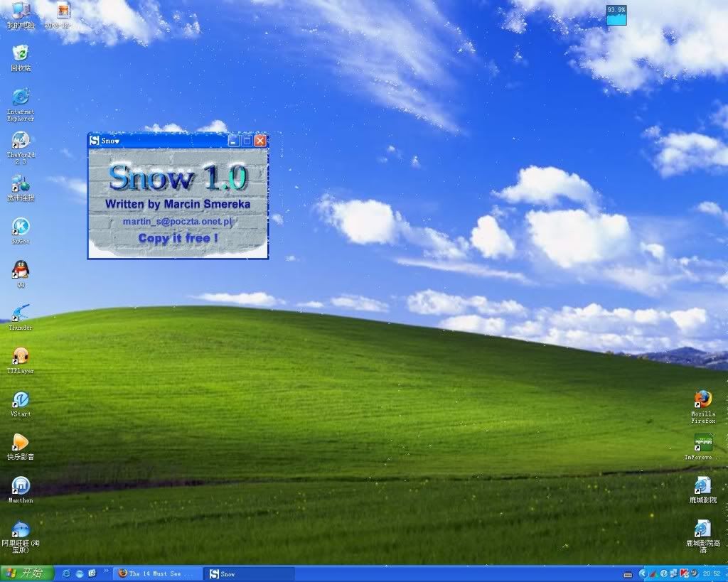Image resolution: width=728 pixels, height=582 pixels.
Task: Click the 93.9% memory monitor widget
Action: [x=616, y=15]
